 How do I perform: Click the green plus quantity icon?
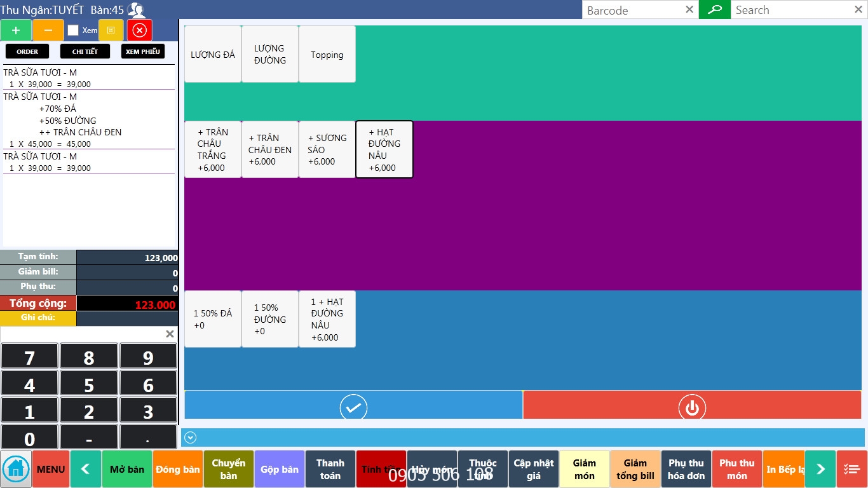[x=16, y=30]
